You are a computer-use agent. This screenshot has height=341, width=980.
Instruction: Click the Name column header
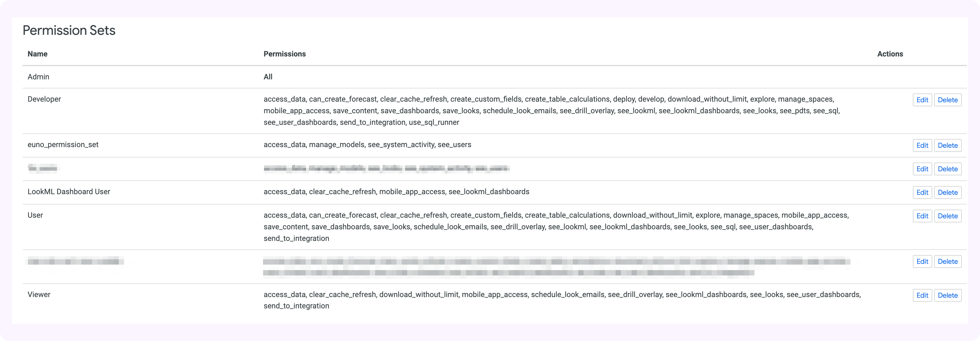[37, 54]
